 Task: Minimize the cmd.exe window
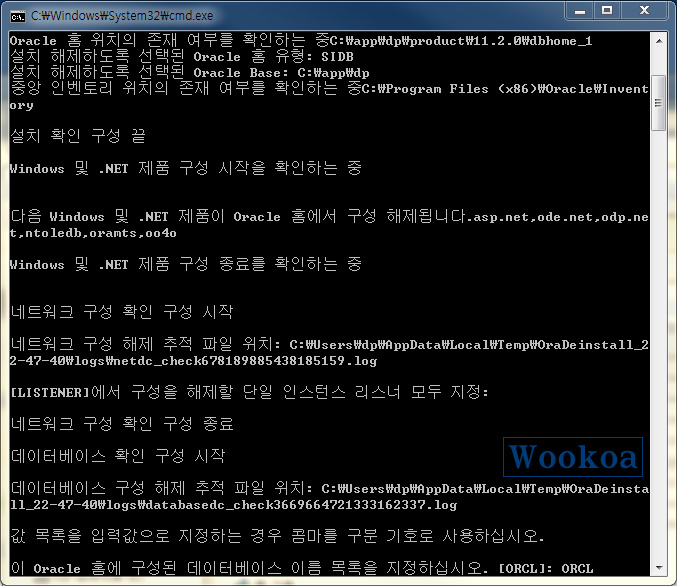click(x=579, y=11)
